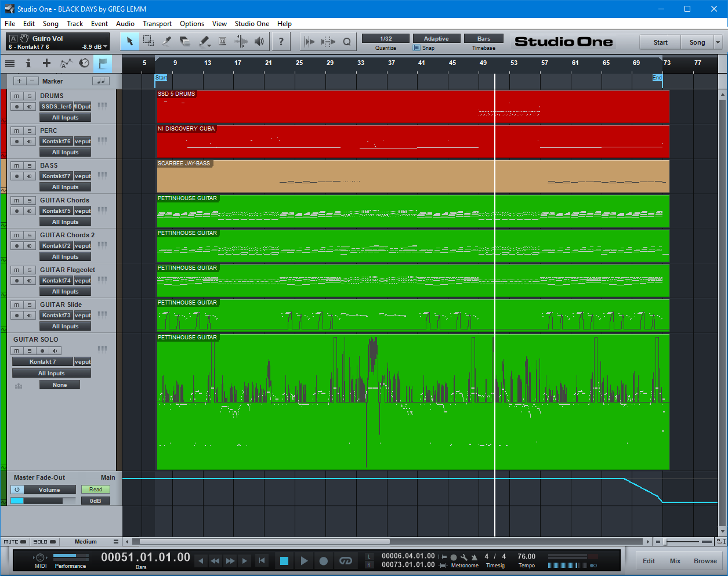Open the Event menu

[99, 24]
